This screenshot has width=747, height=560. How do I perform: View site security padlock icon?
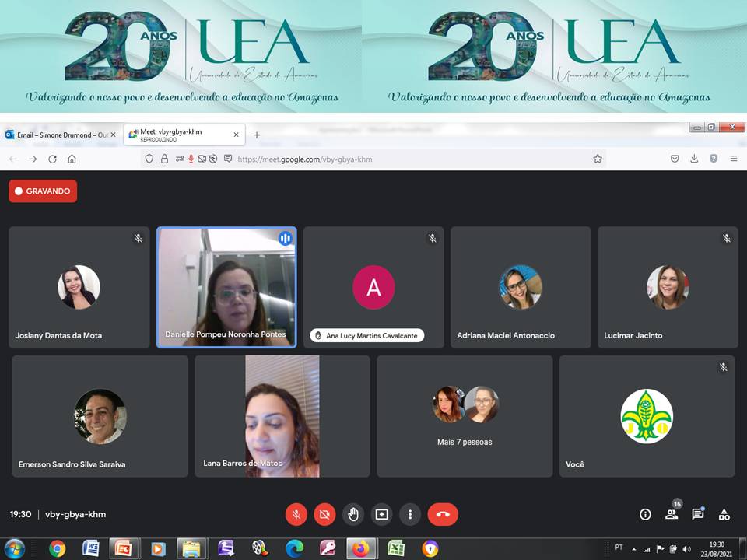(164, 159)
